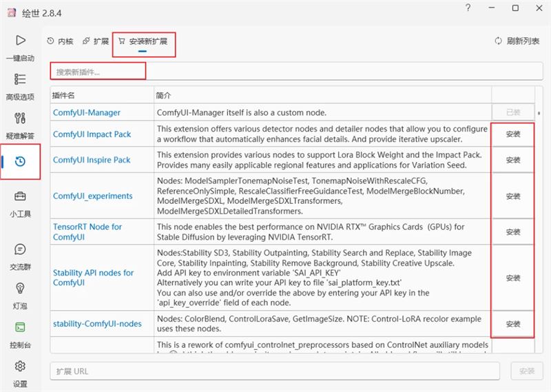This screenshot has width=551, height=392.
Task: Open stability-ComfyUI-nodes link
Action: (97, 323)
